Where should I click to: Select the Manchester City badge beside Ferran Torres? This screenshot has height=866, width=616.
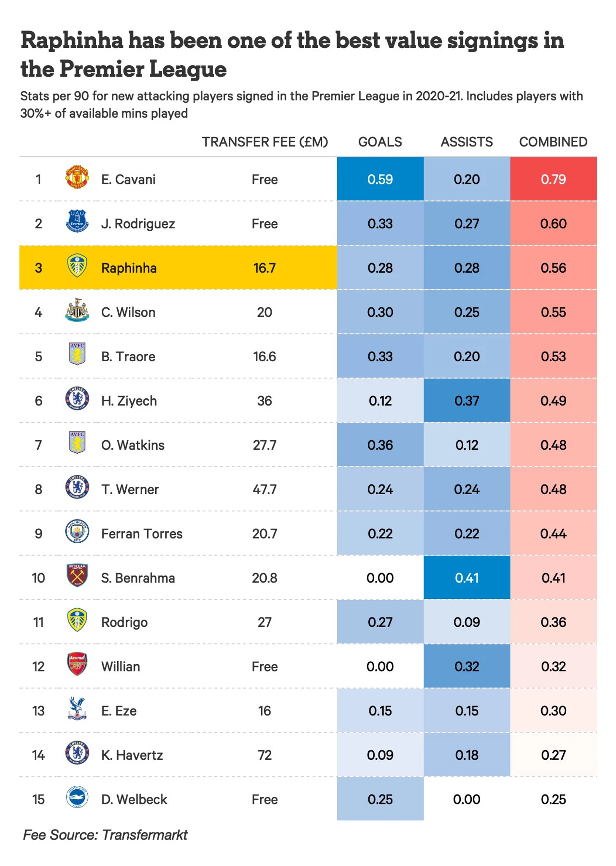(x=77, y=531)
